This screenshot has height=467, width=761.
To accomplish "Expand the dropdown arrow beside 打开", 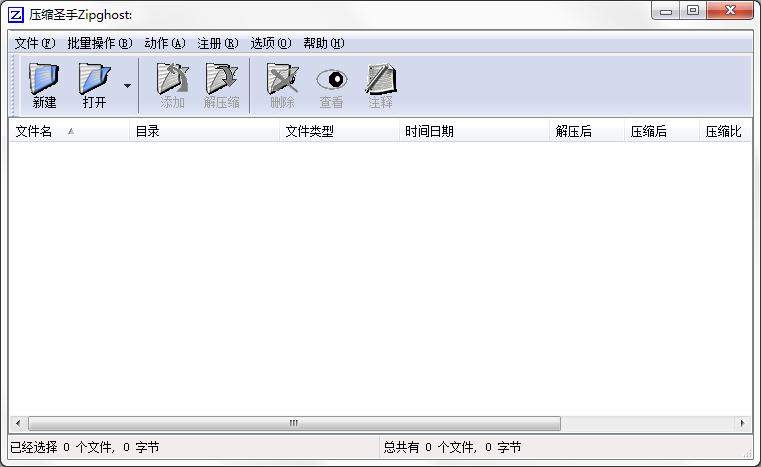I will pyautogui.click(x=127, y=86).
